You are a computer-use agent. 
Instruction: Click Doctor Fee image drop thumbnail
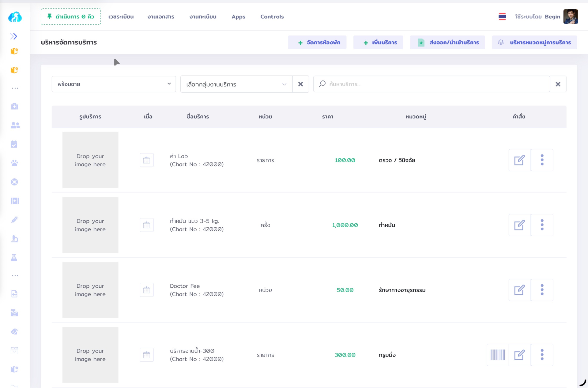tap(90, 290)
